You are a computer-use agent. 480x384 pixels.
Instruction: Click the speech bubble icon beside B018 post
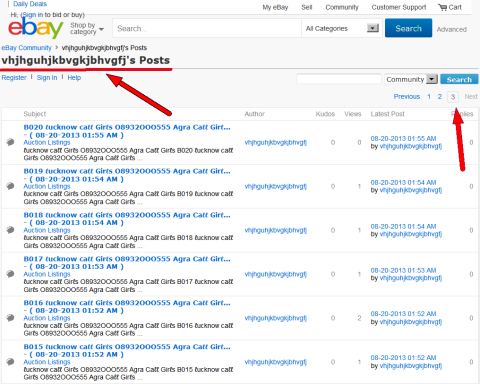click(10, 230)
